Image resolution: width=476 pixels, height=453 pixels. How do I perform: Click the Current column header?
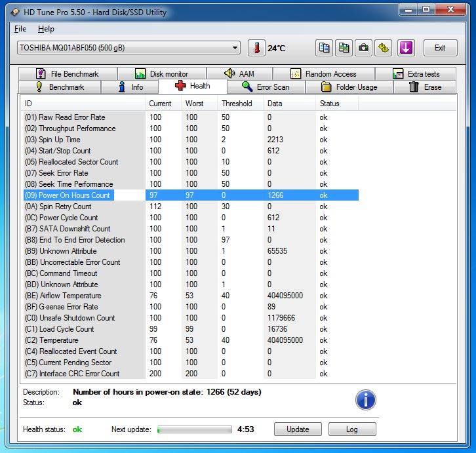[163, 104]
